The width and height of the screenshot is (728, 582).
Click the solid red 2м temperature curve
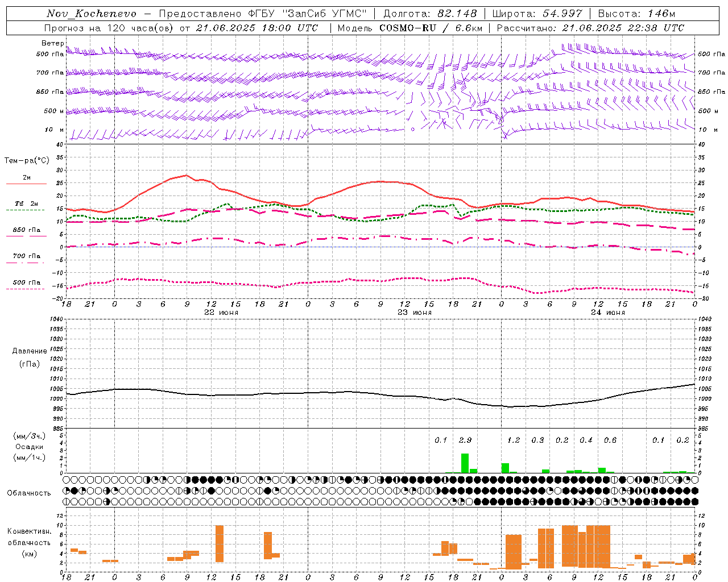tap(379, 181)
